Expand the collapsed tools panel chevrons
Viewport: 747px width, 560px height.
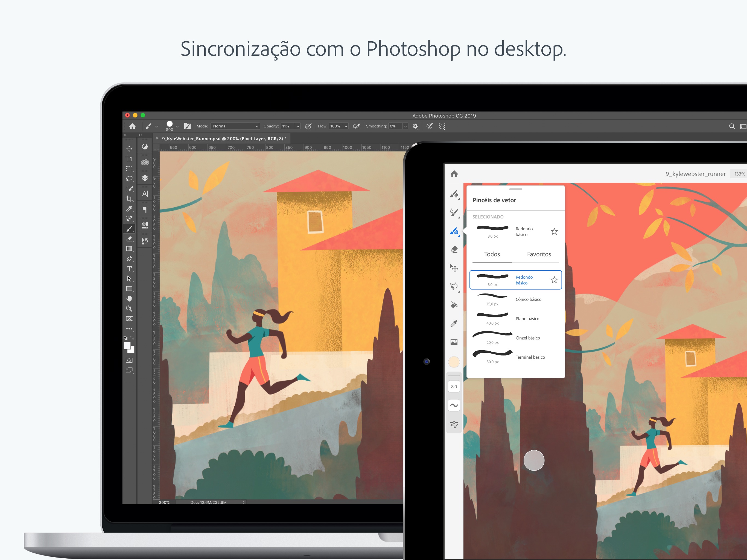[x=125, y=135]
